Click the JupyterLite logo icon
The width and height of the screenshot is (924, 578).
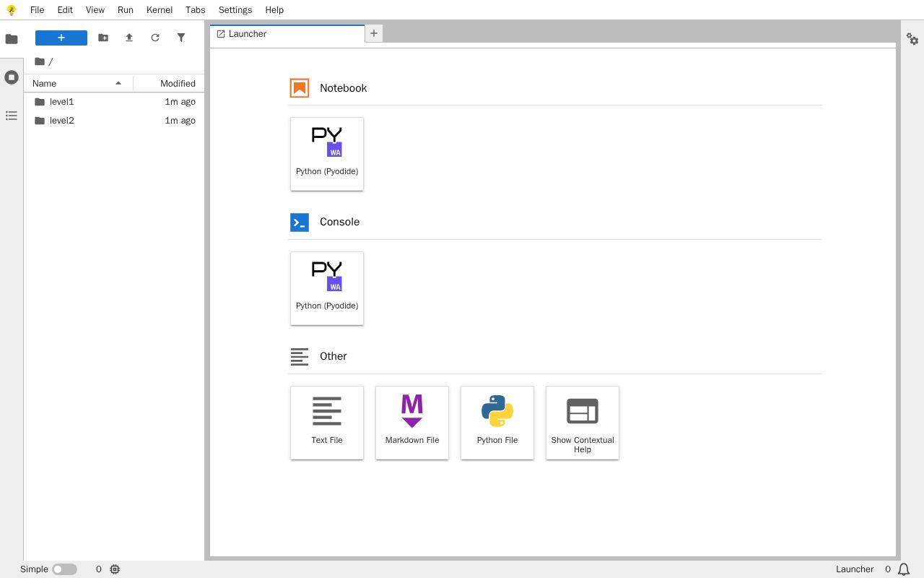(11, 10)
